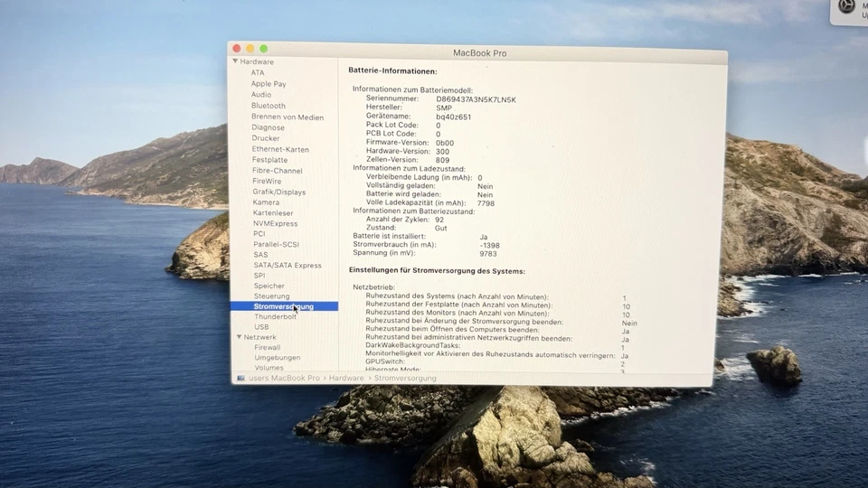Open the Kamera entry
This screenshot has height=488, width=868.
click(266, 202)
